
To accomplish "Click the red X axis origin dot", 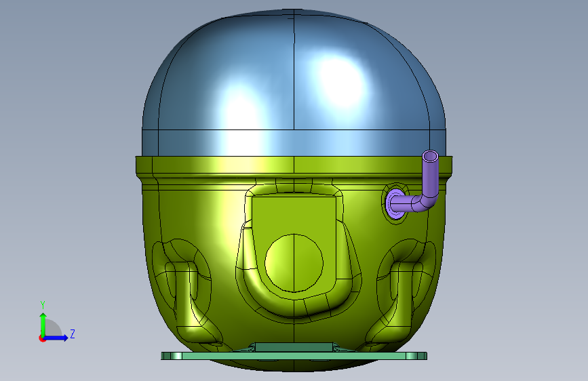I will coord(42,339).
